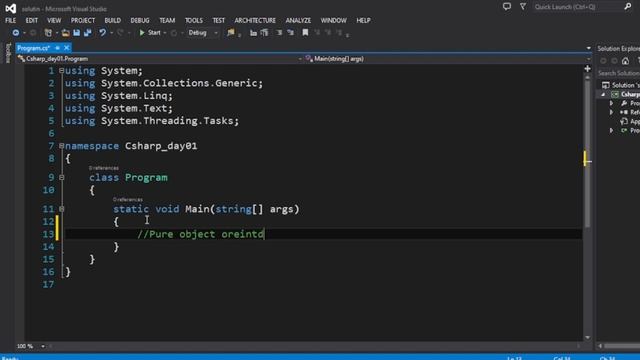Image resolution: width=640 pixels, height=360 pixels.
Task: Click the System.Linq using line
Action: tap(119, 96)
